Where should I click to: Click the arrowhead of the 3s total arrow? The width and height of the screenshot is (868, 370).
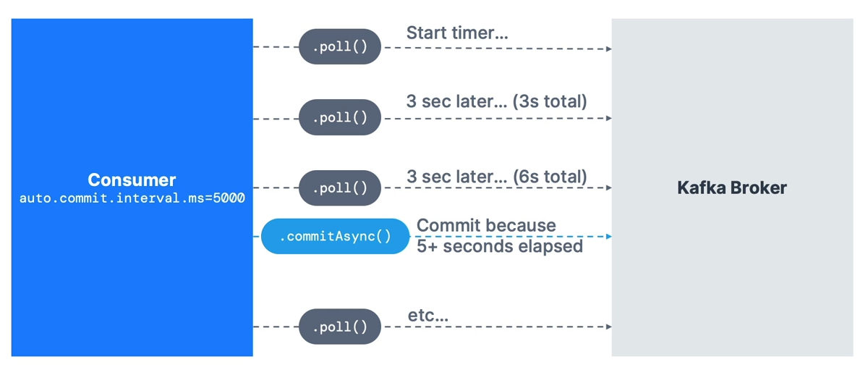(x=608, y=118)
